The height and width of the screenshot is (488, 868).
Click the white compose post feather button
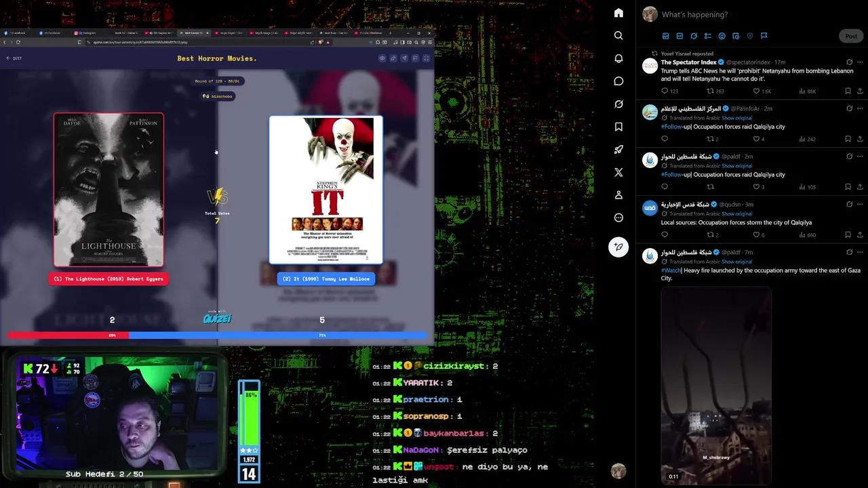click(618, 247)
